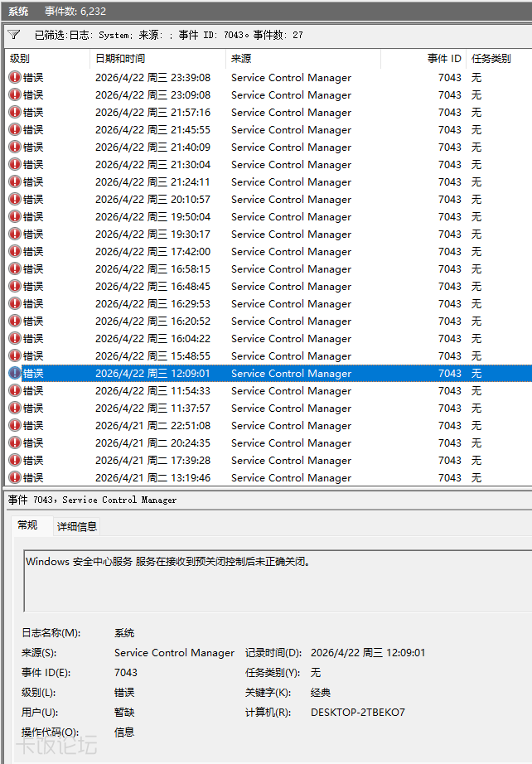Sort by the 来源 column header
The image size is (532, 764).
coord(303,59)
